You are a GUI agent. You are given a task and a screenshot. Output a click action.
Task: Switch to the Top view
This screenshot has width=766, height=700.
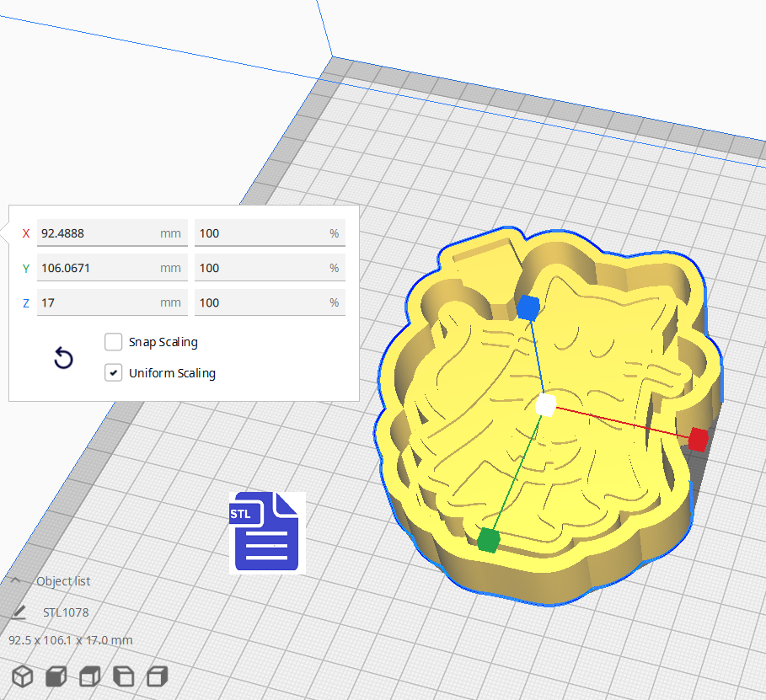coord(89,676)
